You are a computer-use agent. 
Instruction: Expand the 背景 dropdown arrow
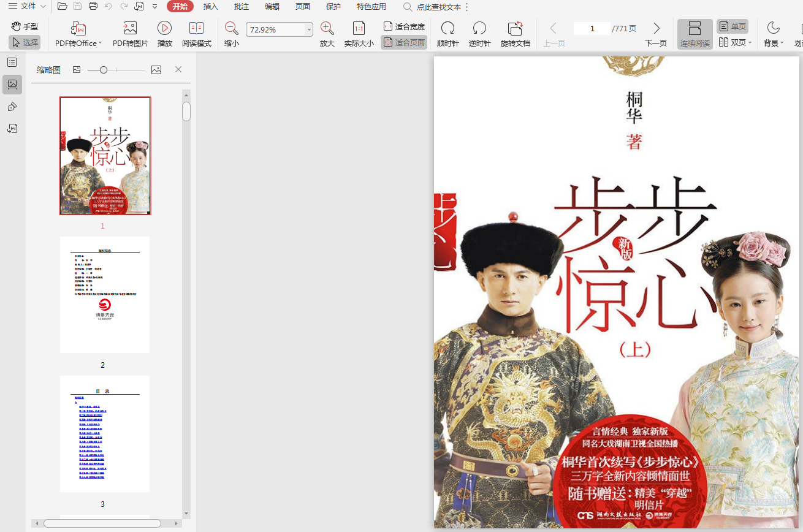pos(782,44)
